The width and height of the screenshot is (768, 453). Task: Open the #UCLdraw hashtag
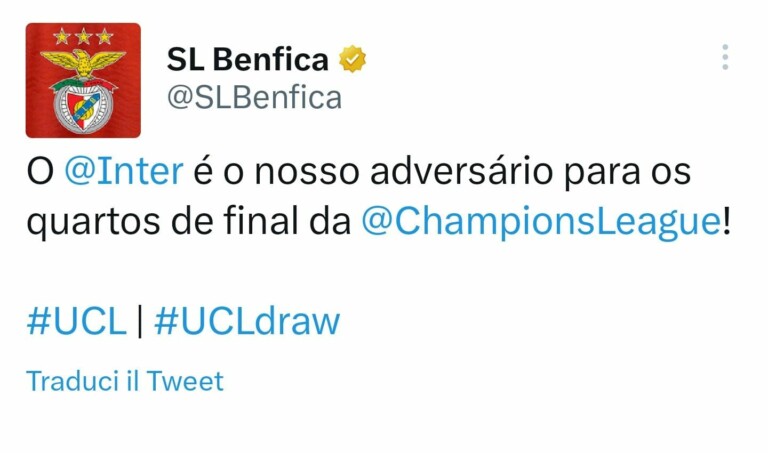(x=247, y=321)
